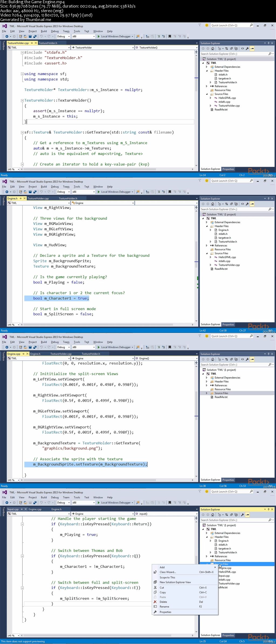
Task: Click Save icon in TextureHolder.cpp frame toolbar
Action: [30, 36]
